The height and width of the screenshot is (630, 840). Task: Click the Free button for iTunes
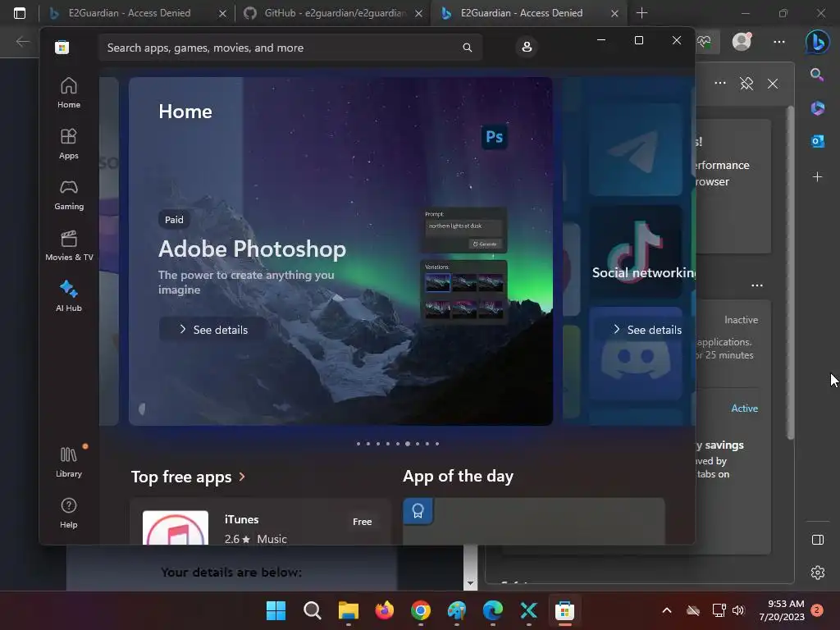[362, 522]
